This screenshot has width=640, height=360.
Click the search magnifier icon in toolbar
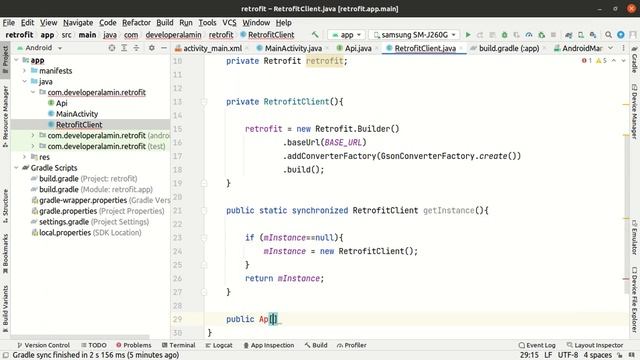tap(608, 35)
